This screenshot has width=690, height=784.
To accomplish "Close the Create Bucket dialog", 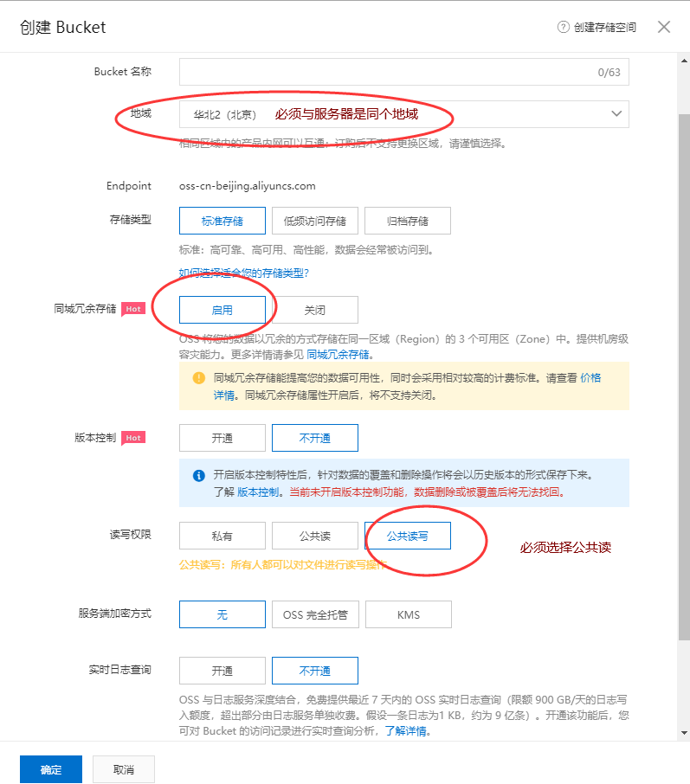I will coord(664,27).
